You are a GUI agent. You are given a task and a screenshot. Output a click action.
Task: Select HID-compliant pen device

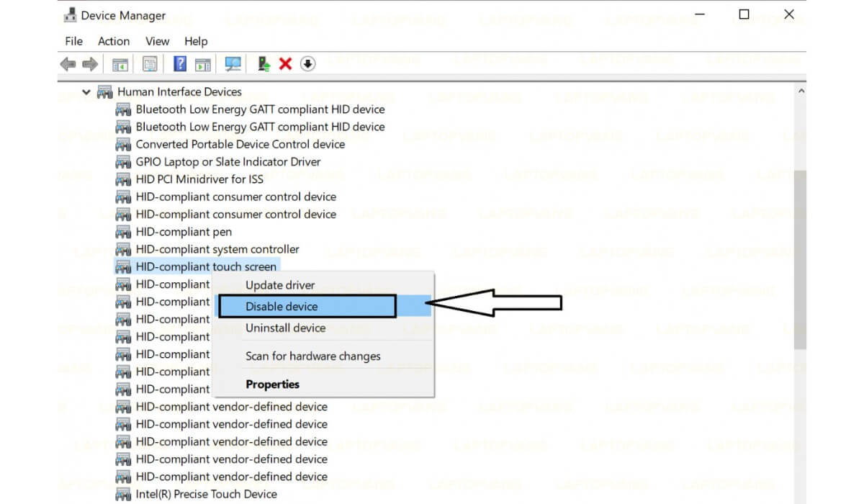(184, 232)
